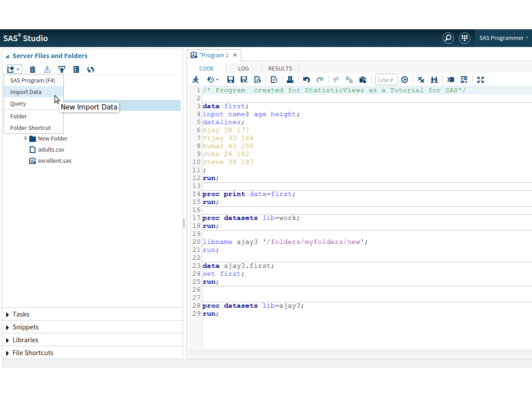Upload files using the upload arrow icon
Image resolution: width=532 pixels, height=399 pixels.
(62, 69)
